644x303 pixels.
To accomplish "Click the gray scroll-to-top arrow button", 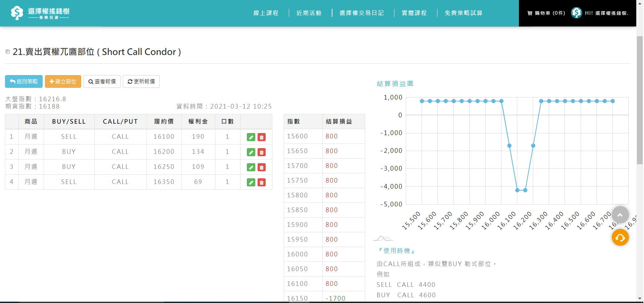I will coord(620,215).
